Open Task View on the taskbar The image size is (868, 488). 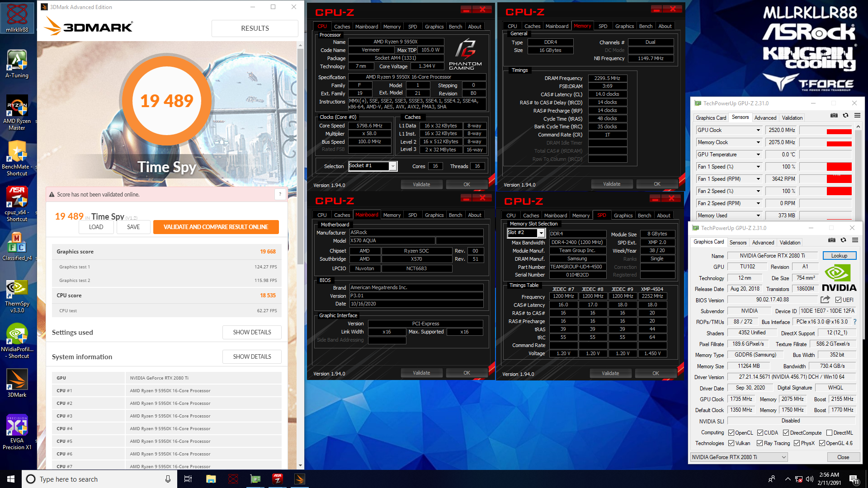click(x=188, y=479)
